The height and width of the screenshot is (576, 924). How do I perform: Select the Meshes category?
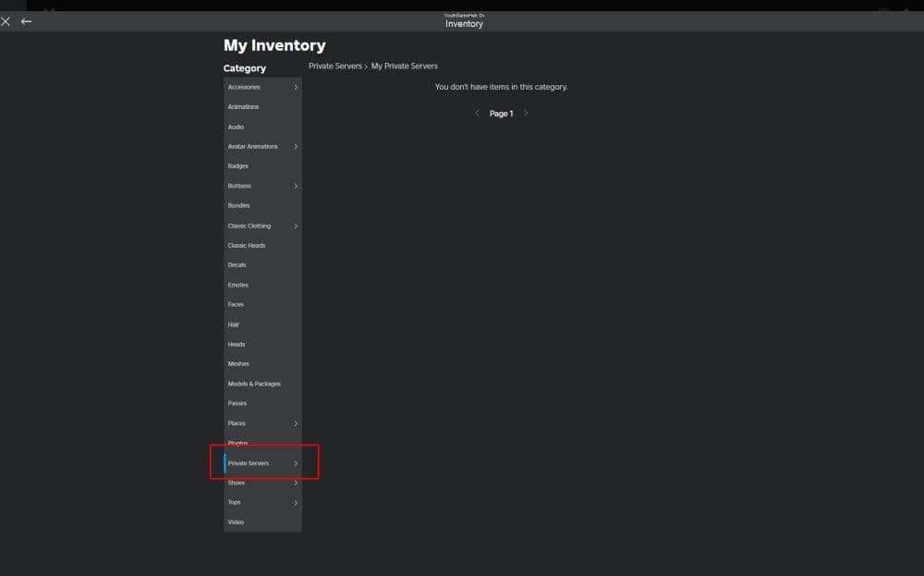point(238,363)
